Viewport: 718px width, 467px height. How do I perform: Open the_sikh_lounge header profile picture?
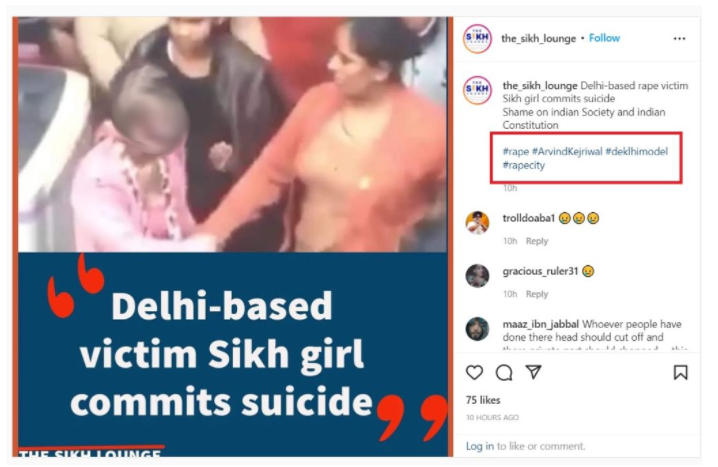[477, 38]
